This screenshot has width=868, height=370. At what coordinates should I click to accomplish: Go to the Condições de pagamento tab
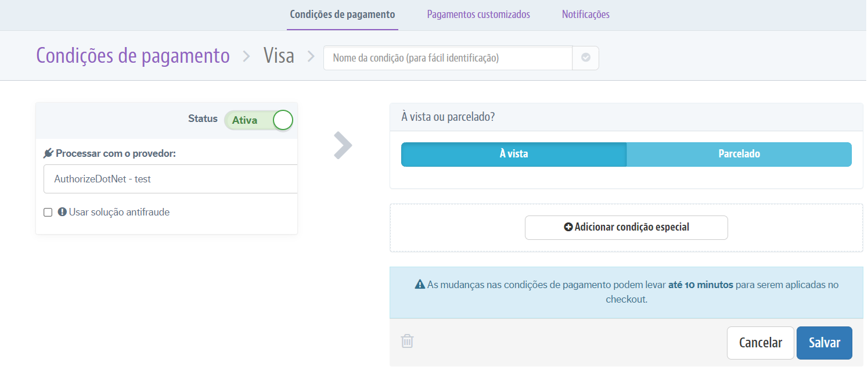(343, 15)
